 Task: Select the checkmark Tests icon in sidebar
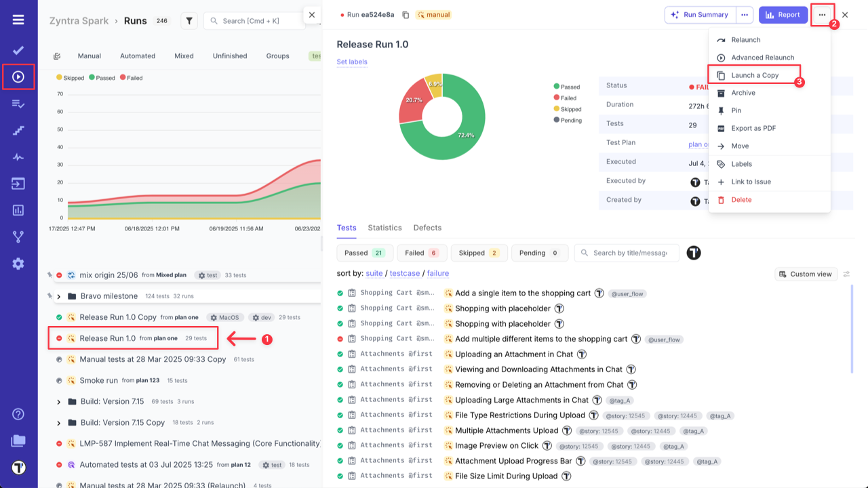coord(18,49)
